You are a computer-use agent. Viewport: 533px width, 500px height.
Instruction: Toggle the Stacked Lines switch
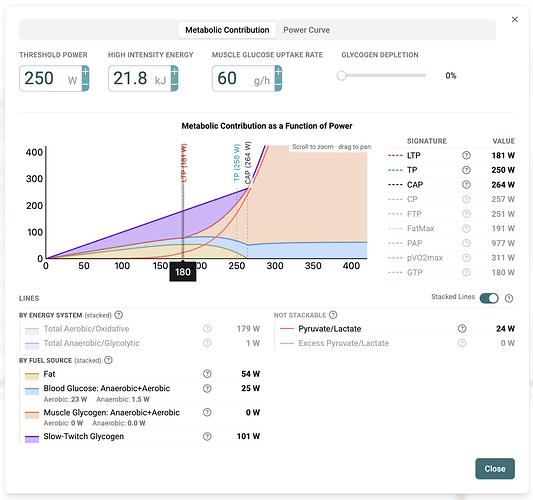(489, 298)
